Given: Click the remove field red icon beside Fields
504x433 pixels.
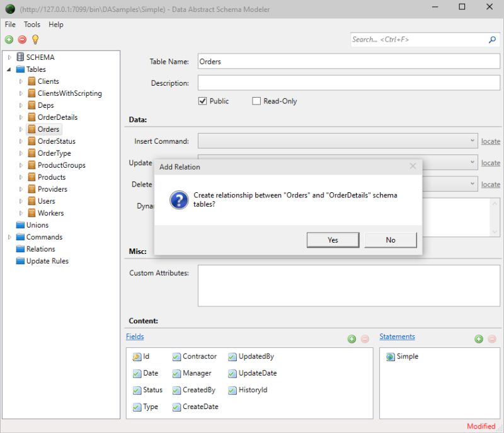Looking at the screenshot, I should (365, 339).
